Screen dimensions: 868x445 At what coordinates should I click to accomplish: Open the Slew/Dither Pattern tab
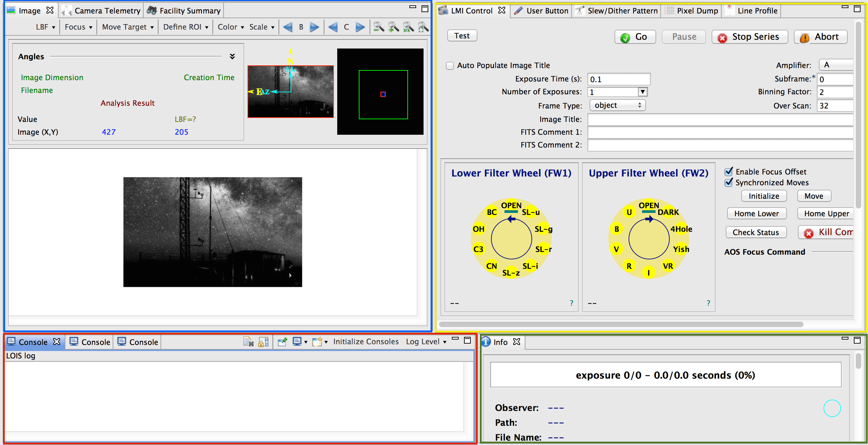click(616, 10)
